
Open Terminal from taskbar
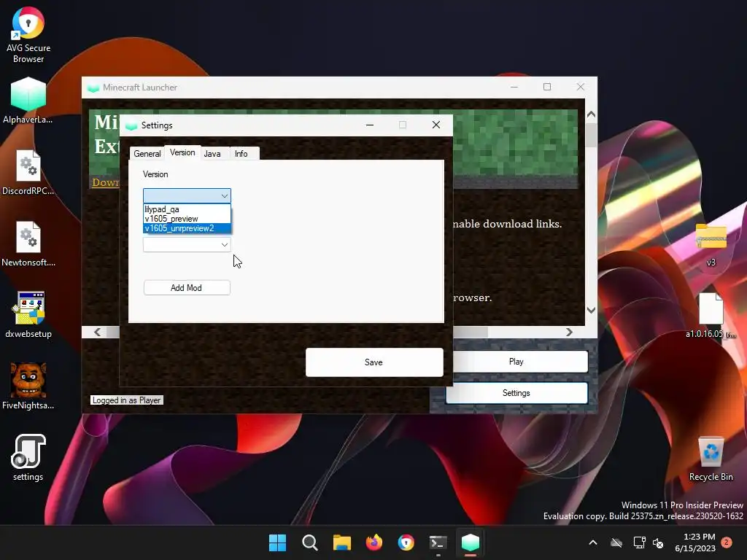438,542
